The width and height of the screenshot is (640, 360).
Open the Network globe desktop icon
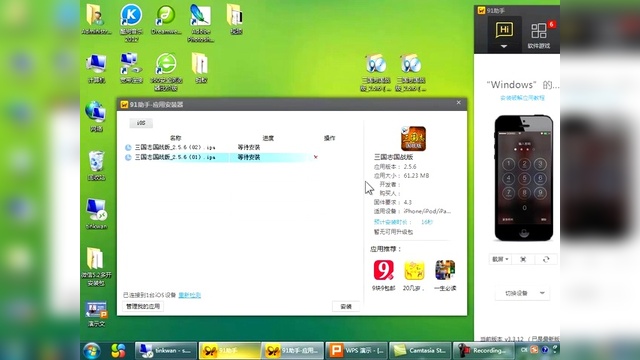pyautogui.click(x=96, y=117)
